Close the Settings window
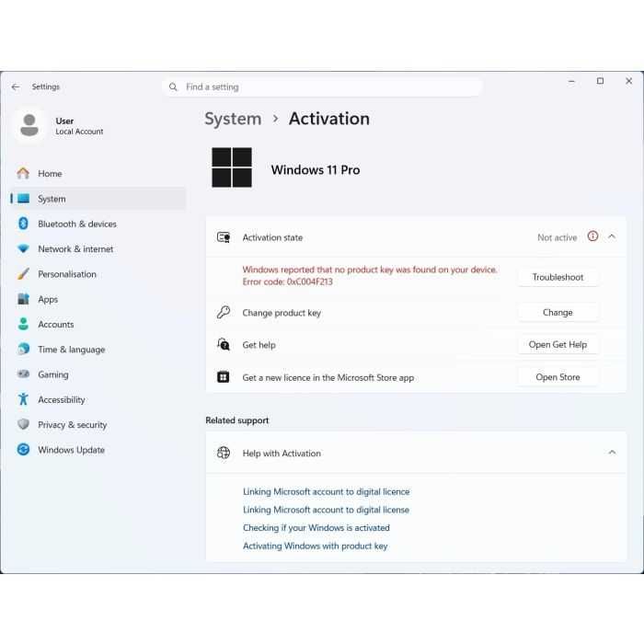This screenshot has width=644, height=644. point(628,81)
